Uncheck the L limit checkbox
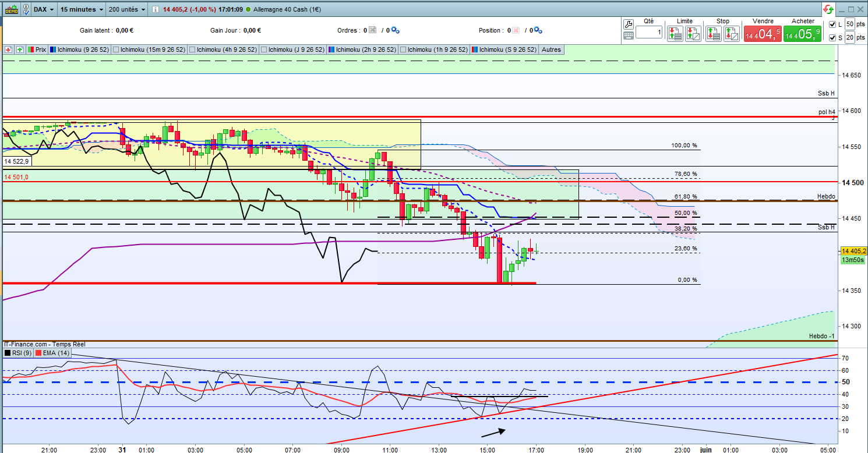868x453 pixels. pos(832,24)
